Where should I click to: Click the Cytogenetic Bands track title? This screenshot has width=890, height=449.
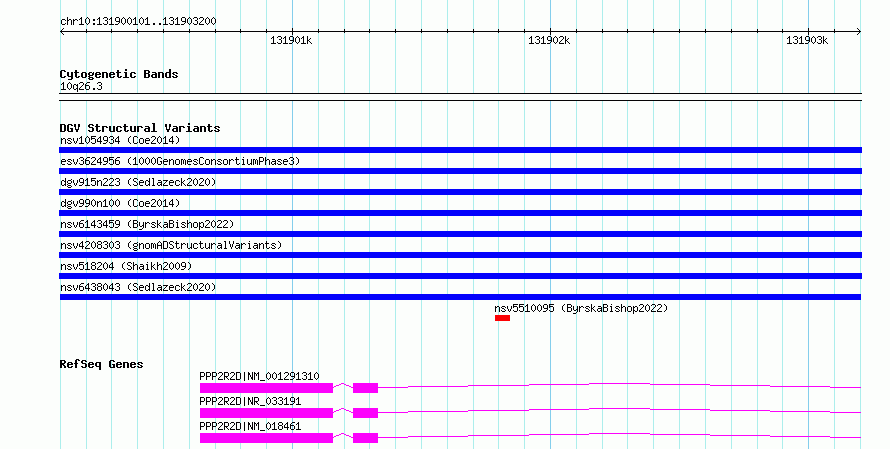[x=119, y=74]
